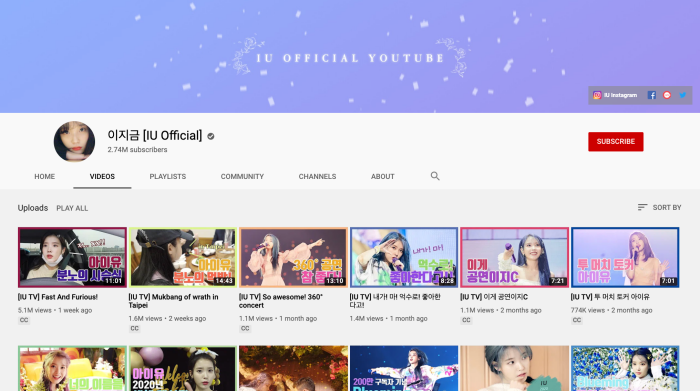This screenshot has height=391, width=700.
Task: Open the Fast And Furious! video title
Action: [x=58, y=297]
